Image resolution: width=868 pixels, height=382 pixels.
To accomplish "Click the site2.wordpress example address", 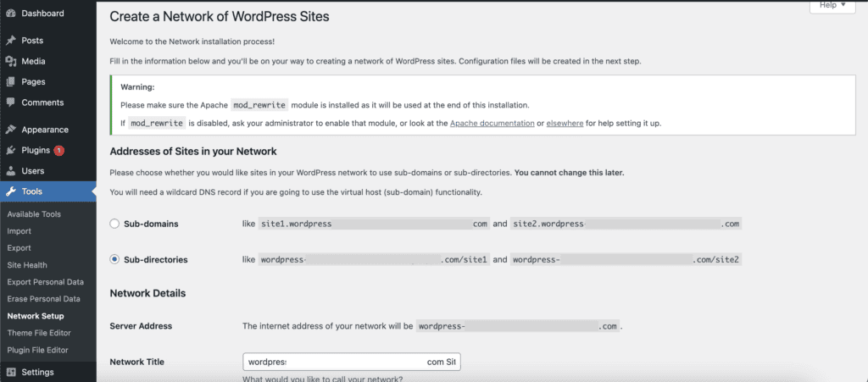I will point(626,224).
